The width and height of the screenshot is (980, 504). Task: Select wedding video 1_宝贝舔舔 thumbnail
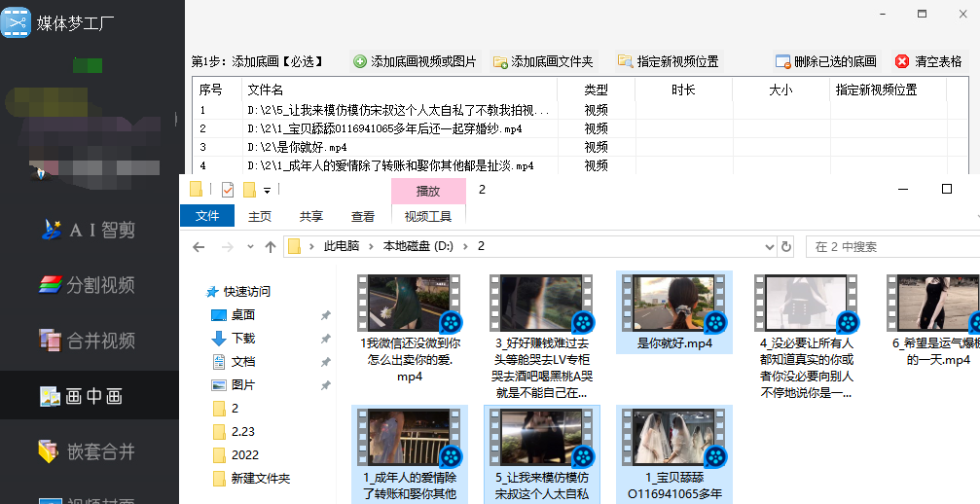pos(674,438)
